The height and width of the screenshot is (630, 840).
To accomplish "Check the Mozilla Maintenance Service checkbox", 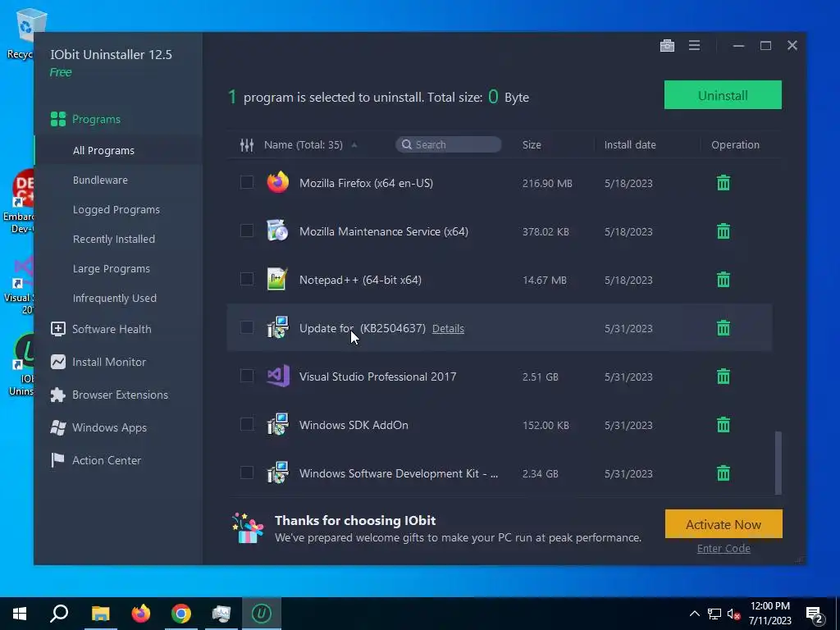I will pyautogui.click(x=246, y=231).
